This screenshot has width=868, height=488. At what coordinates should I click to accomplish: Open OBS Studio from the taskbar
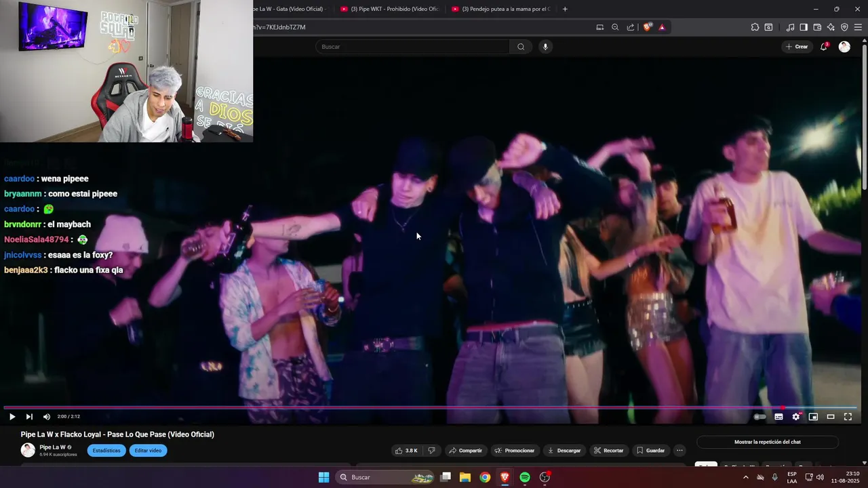(x=545, y=477)
